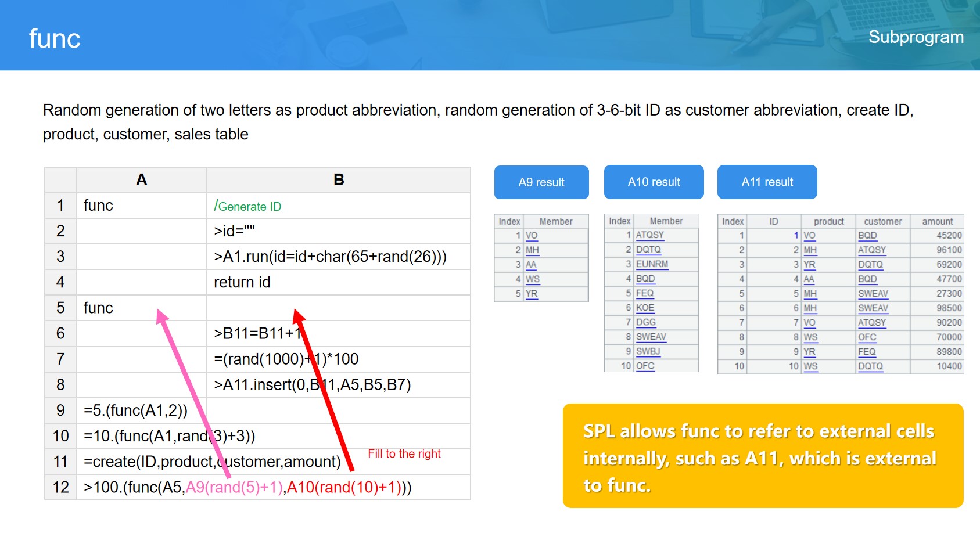
Task: Click cell =5.(func(A1,2))
Action: coord(142,410)
